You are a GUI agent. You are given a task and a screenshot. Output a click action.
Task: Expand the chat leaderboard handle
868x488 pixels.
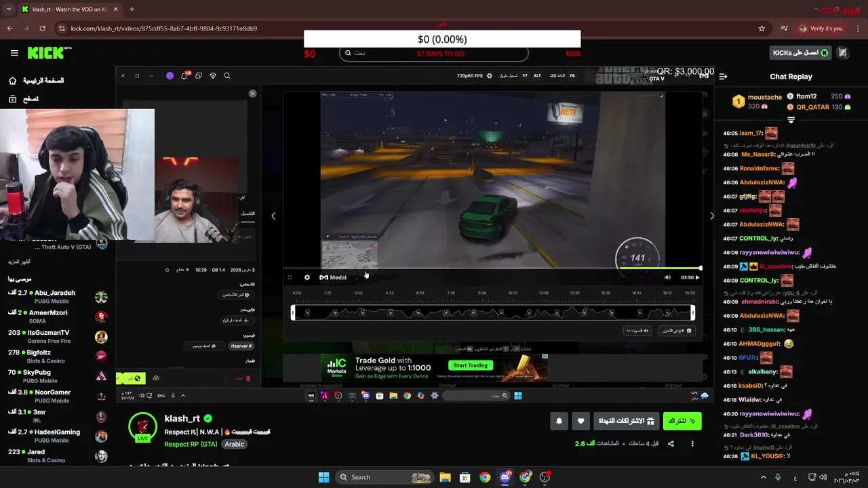(791, 120)
